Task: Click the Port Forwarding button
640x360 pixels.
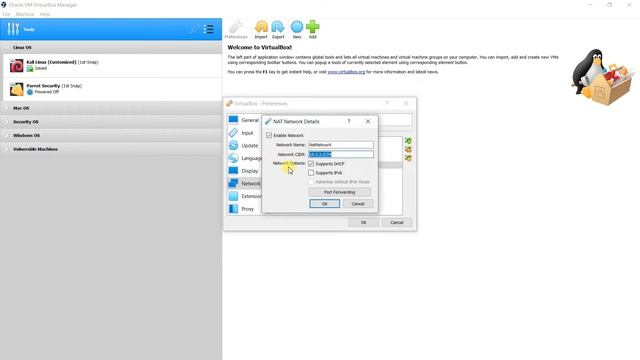Action: (x=340, y=192)
